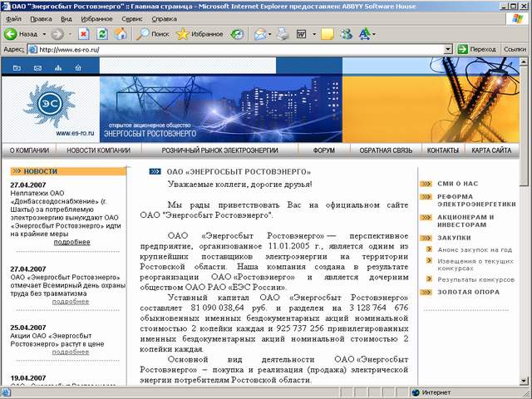This screenshot has height=399, width=532.
Task: Open РОЗНИЧНЫЙ РЫНОК ЭЛЕКТРОЭНЕРГИИ tab
Action: pyautogui.click(x=219, y=150)
